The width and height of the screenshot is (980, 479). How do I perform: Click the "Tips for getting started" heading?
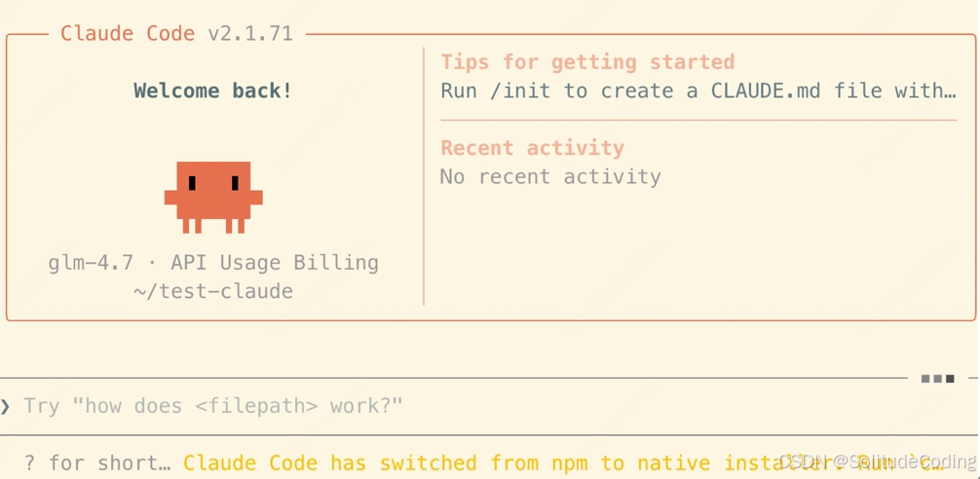(587, 62)
